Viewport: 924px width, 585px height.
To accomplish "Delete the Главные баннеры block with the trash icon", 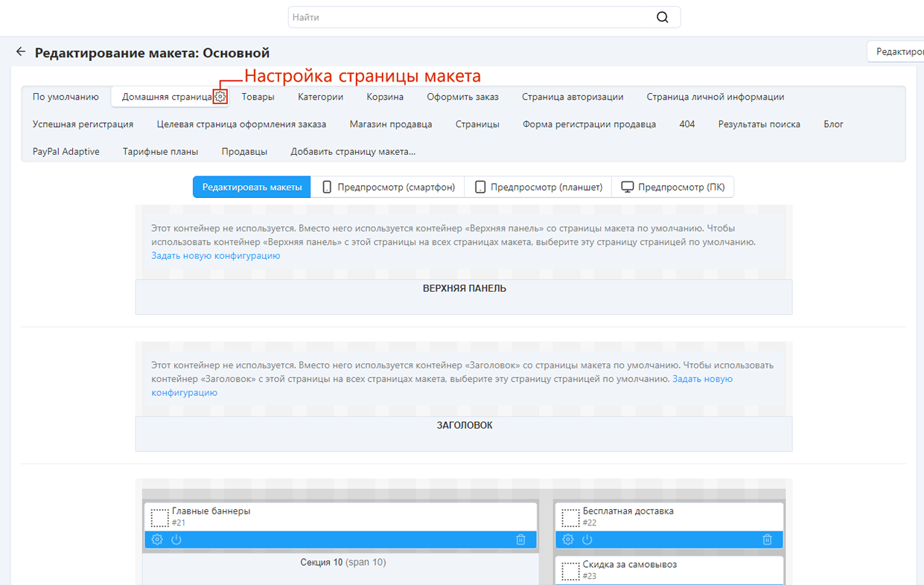I will 520,540.
